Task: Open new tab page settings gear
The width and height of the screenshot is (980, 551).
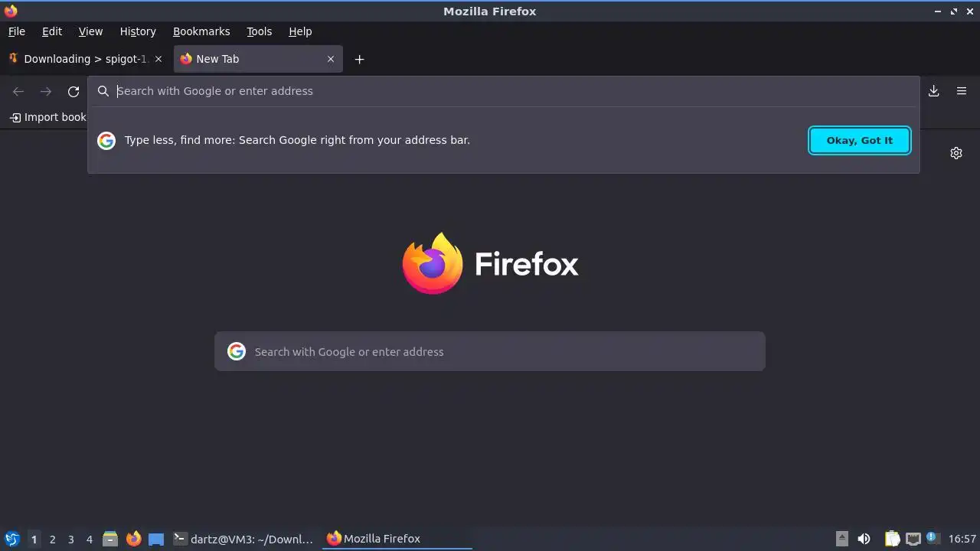Action: click(x=956, y=153)
